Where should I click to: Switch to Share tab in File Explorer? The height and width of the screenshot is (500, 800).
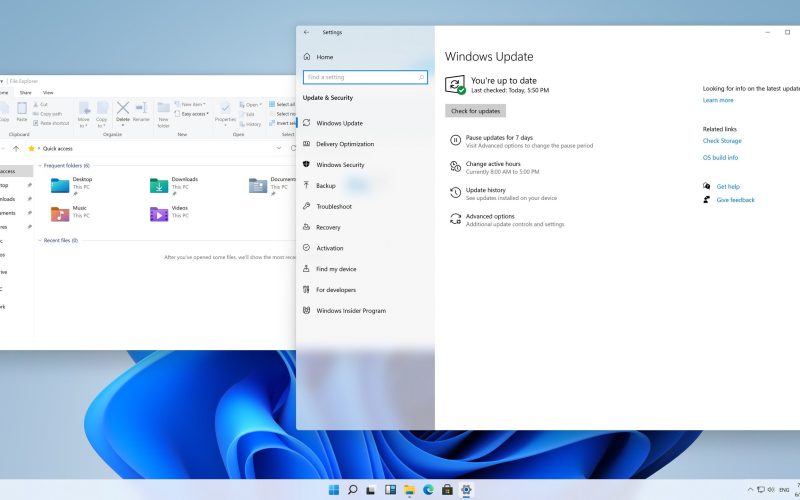click(x=26, y=93)
